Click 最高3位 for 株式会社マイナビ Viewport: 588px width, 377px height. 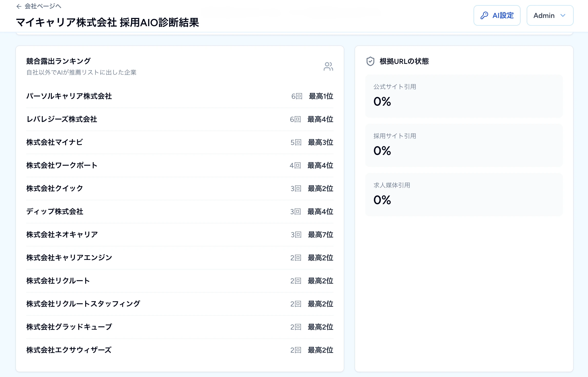coord(320,142)
